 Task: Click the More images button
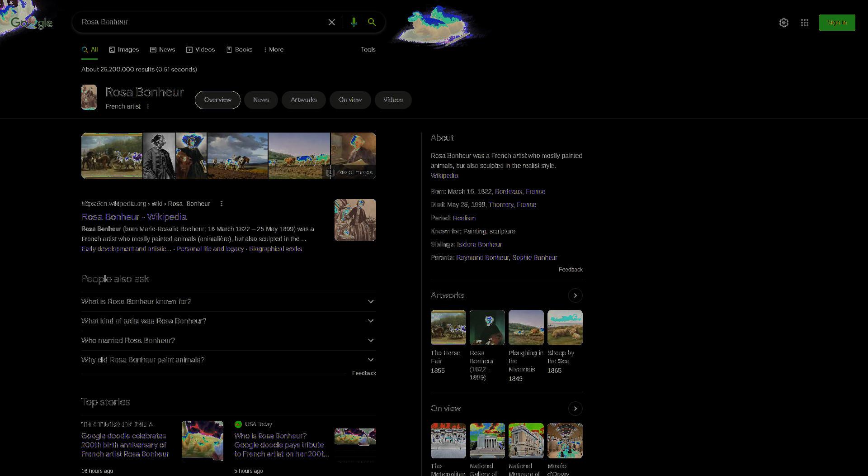click(350, 172)
